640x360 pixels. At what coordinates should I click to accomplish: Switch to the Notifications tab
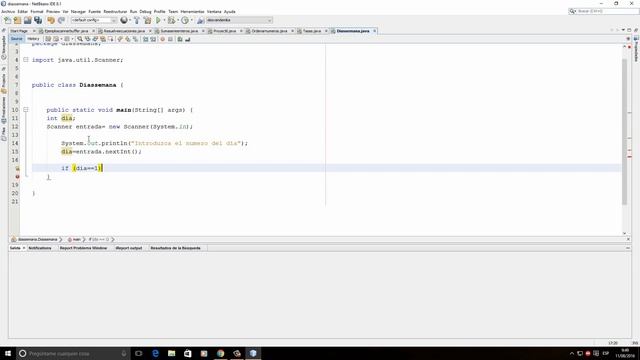pos(40,248)
